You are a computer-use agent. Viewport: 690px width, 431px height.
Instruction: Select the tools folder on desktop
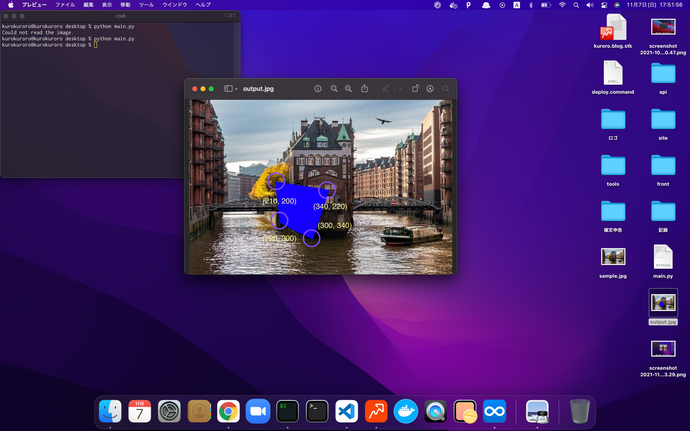(613, 165)
